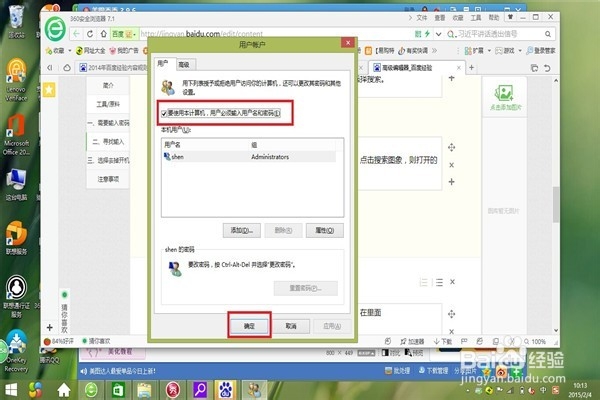
Task: Expand the address bar history dropdown arrow
Action: [439, 34]
